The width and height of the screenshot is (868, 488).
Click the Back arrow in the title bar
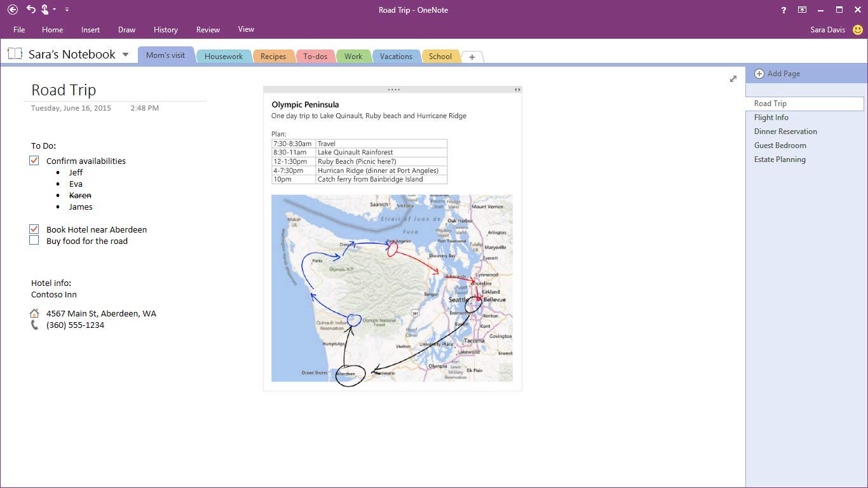click(x=12, y=10)
